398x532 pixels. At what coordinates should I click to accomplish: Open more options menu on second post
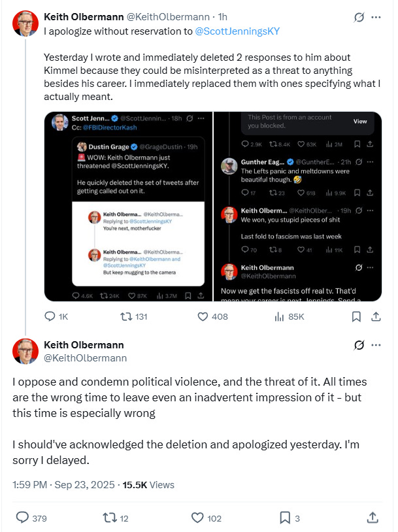tap(376, 345)
